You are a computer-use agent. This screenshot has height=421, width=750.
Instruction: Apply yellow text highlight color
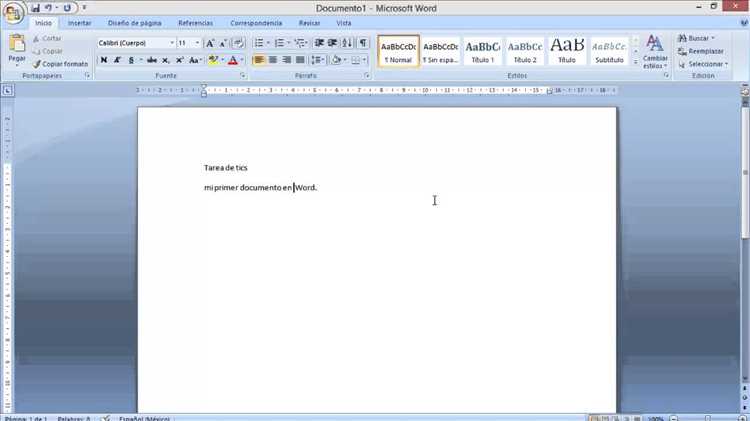click(x=213, y=60)
